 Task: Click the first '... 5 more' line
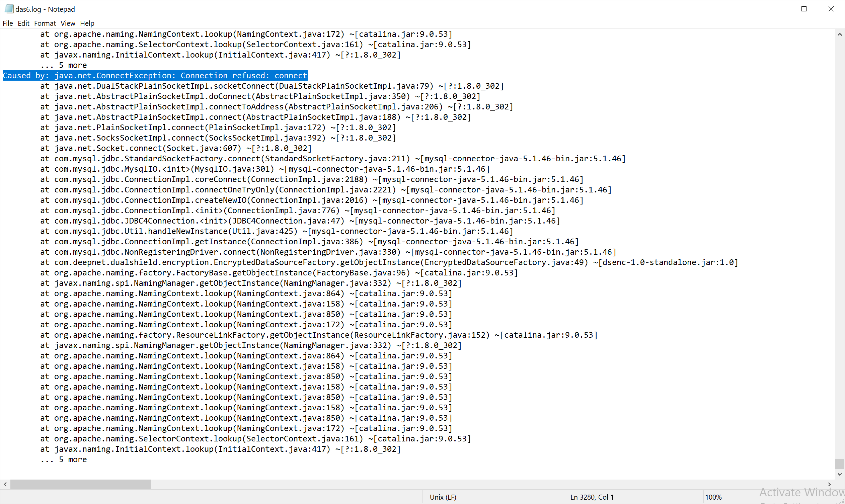64,65
